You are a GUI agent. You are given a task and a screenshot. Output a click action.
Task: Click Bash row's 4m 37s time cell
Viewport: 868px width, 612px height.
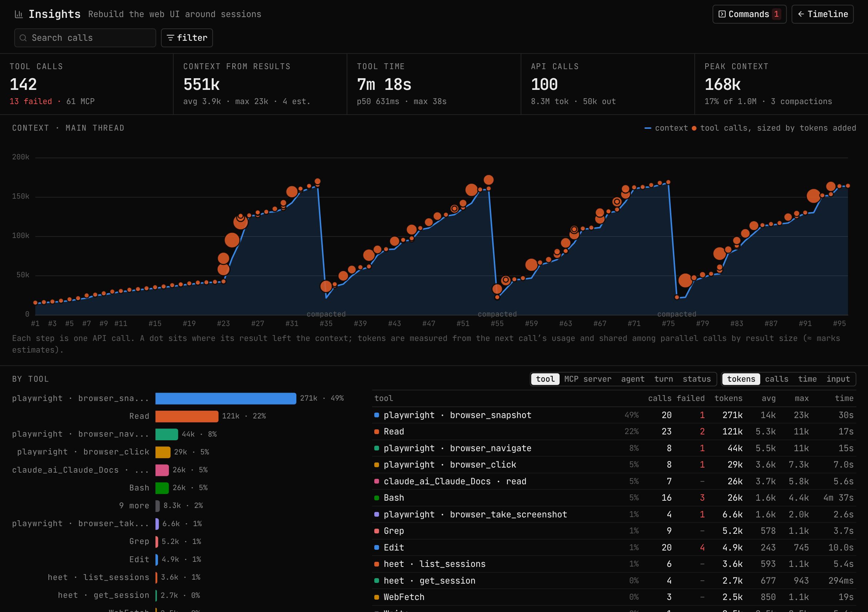click(838, 498)
